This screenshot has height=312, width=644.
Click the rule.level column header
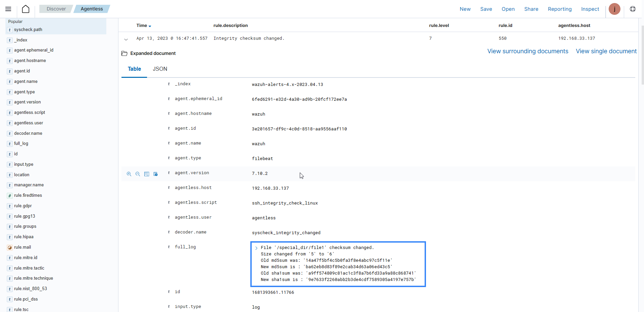(x=439, y=26)
